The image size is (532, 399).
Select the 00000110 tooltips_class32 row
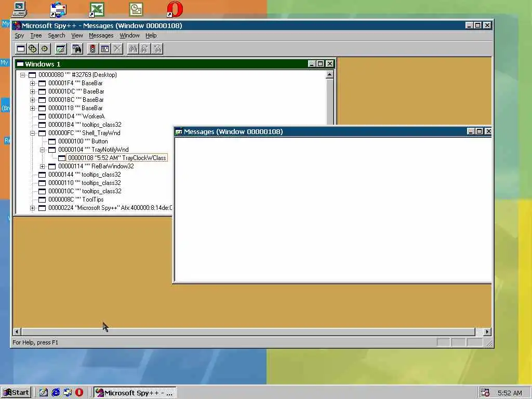point(85,183)
